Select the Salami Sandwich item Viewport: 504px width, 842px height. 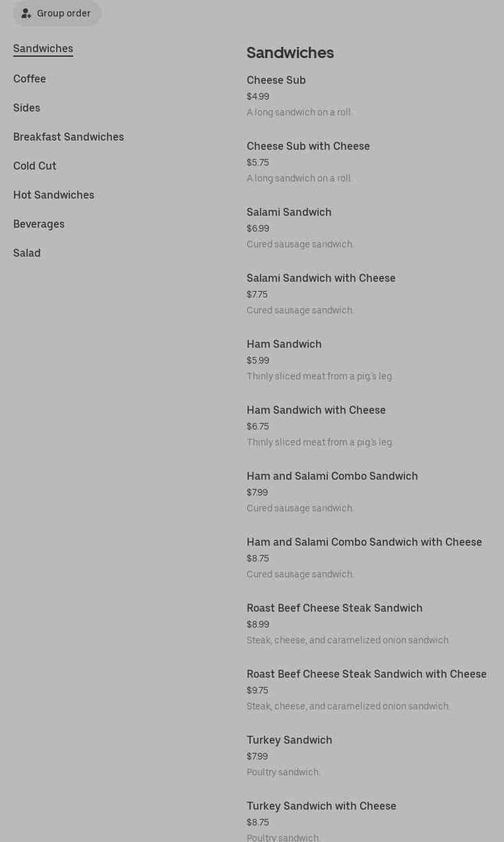289,212
